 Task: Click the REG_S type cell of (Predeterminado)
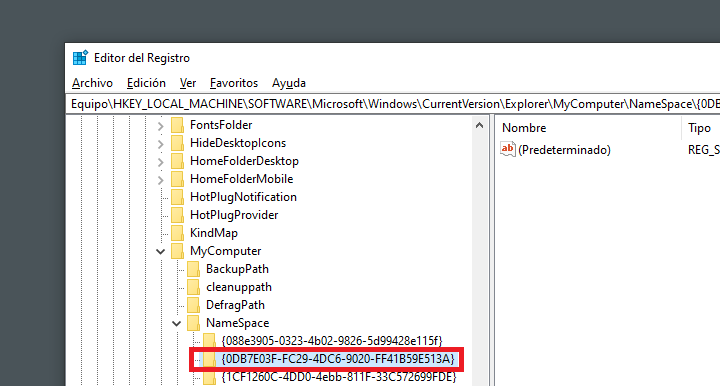pos(703,150)
